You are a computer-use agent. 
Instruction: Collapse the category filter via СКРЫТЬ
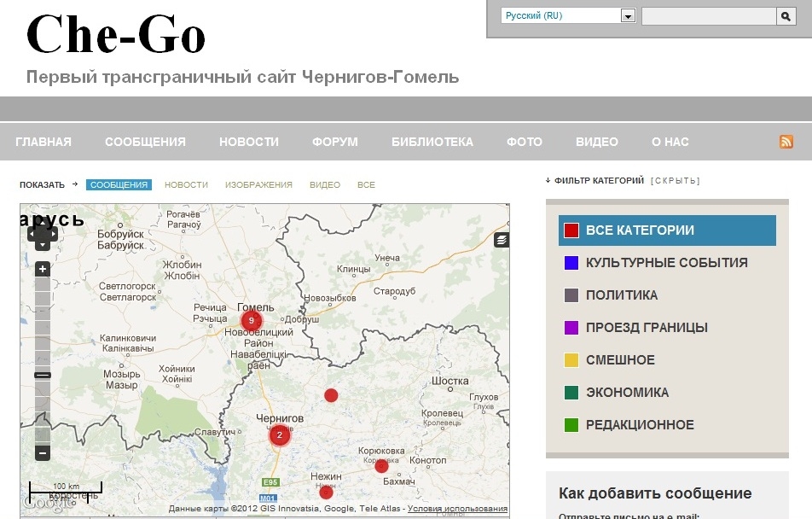675,181
